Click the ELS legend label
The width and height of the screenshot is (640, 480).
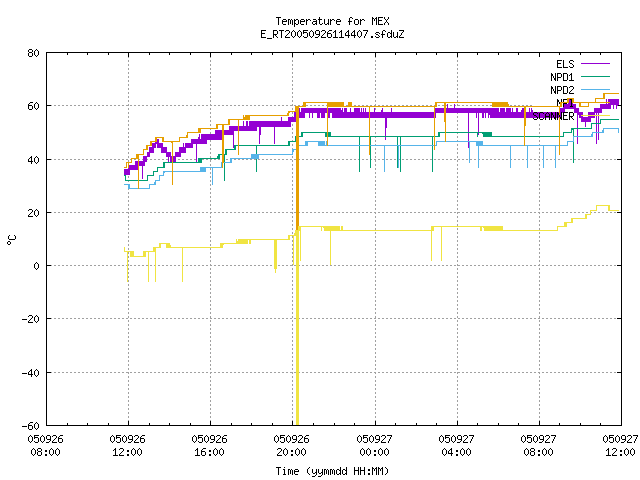pos(565,64)
